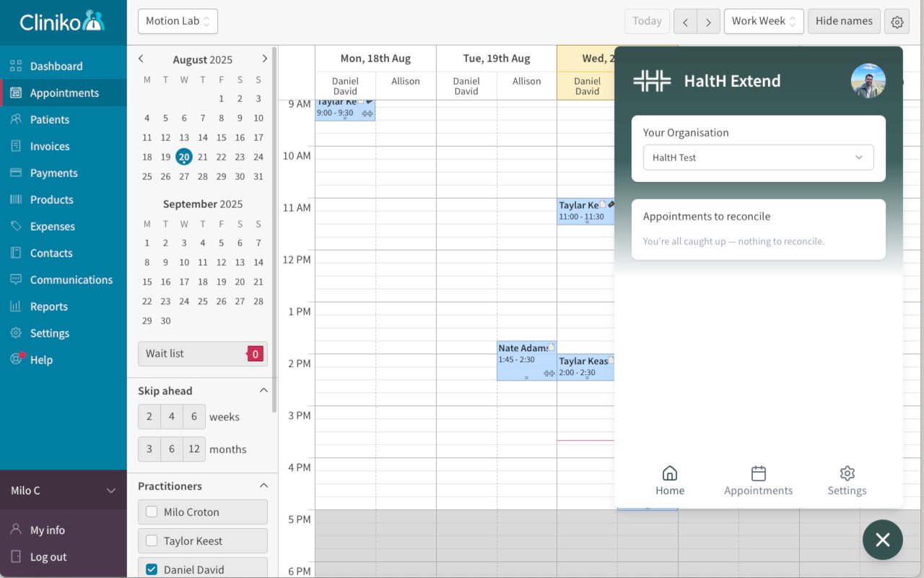Open Wednesday 2:00 Taylar Keas appointment
The width and height of the screenshot is (924, 578).
(x=585, y=367)
